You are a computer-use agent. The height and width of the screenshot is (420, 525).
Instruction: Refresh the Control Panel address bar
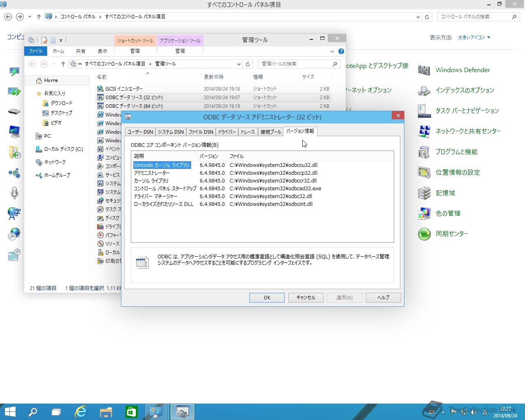pyautogui.click(x=427, y=17)
